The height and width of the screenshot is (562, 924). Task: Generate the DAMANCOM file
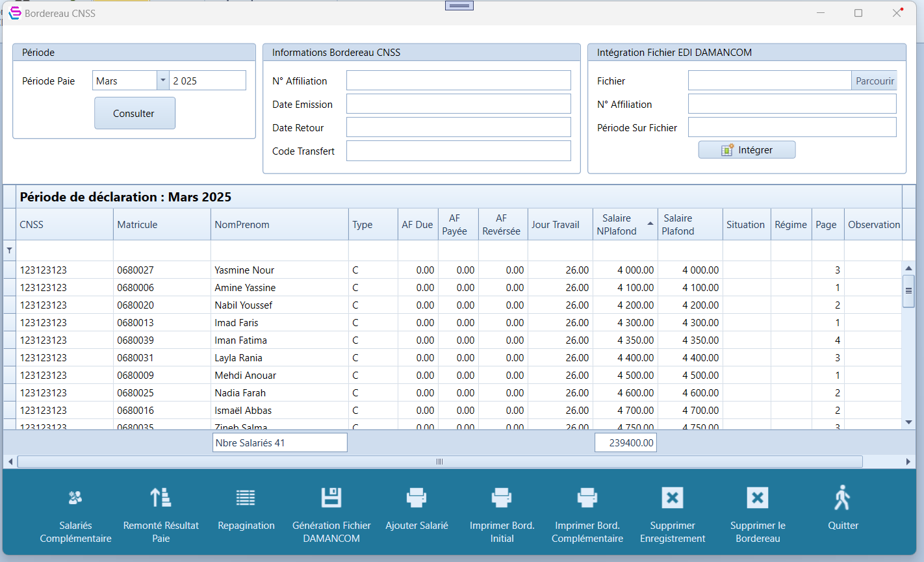(x=331, y=498)
